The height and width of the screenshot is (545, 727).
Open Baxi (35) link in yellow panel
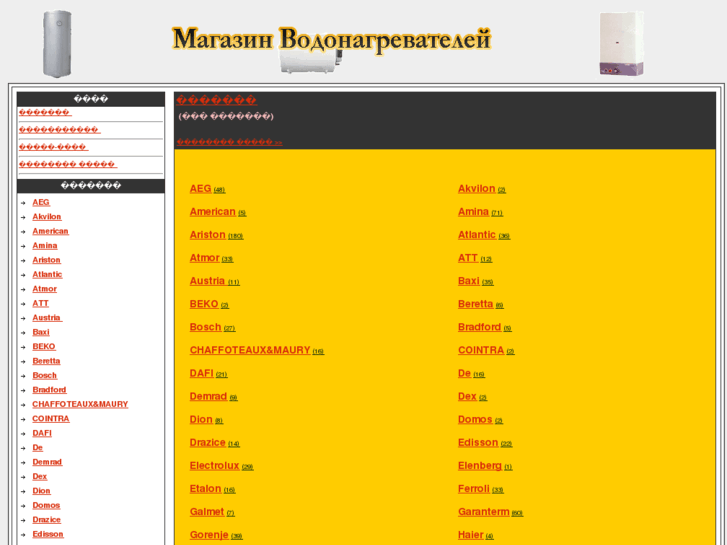[476, 281]
